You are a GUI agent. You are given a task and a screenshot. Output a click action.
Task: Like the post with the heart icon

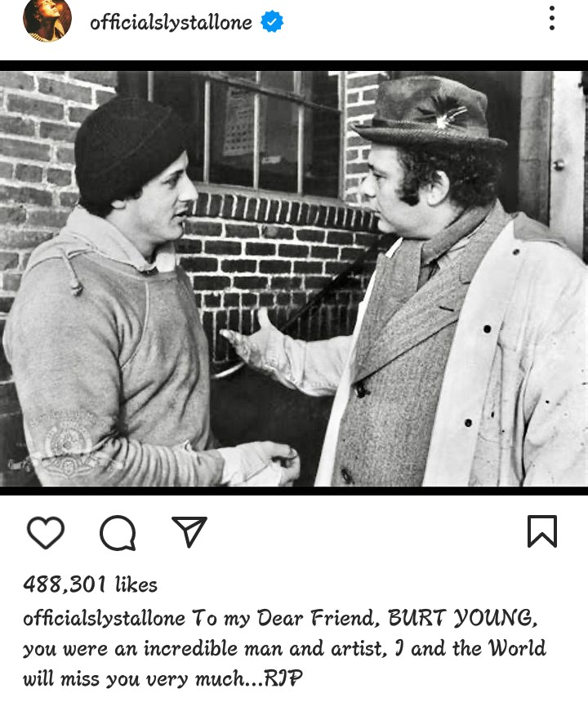[x=46, y=532]
